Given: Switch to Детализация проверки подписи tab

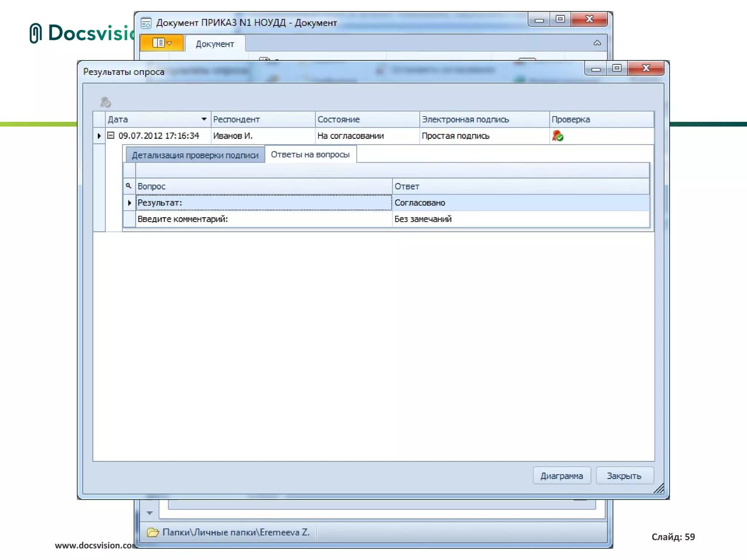Looking at the screenshot, I should click(195, 155).
